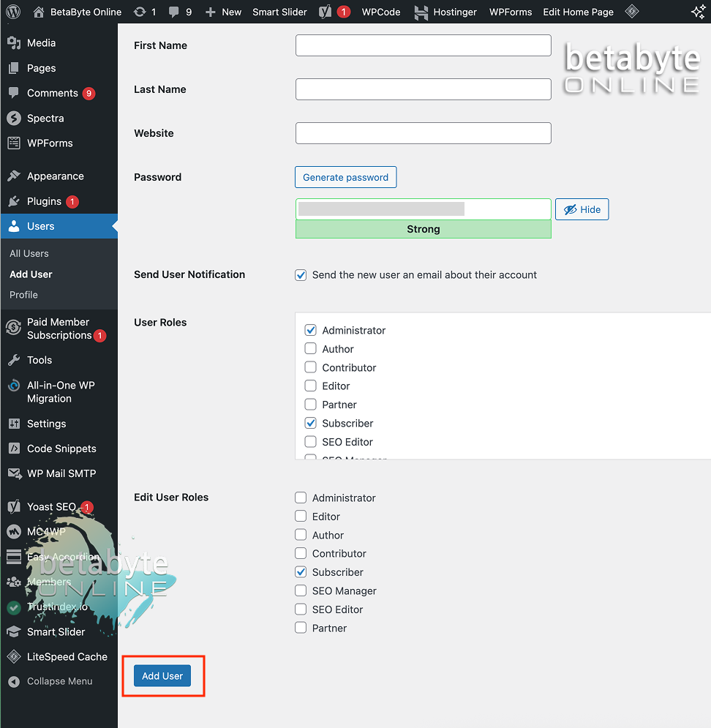Open the Profile submenu item

click(x=23, y=295)
